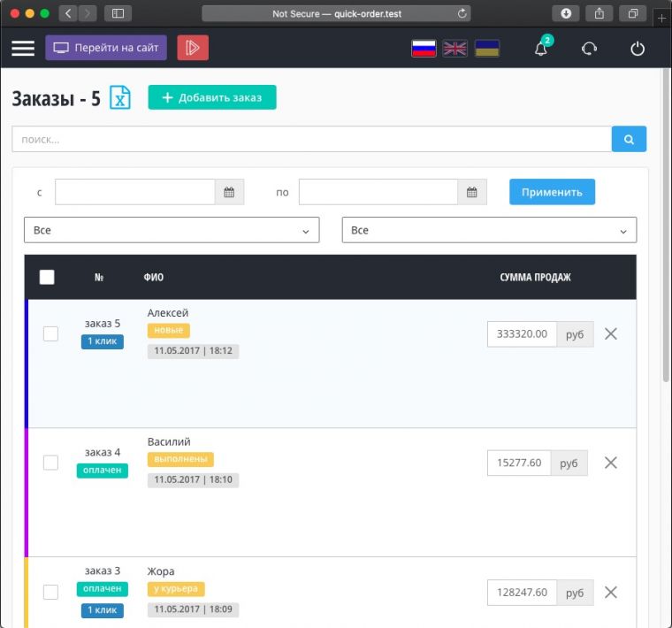This screenshot has height=628, width=672.
Task: Open the right 'Все' filter dropdown
Action: (488, 230)
